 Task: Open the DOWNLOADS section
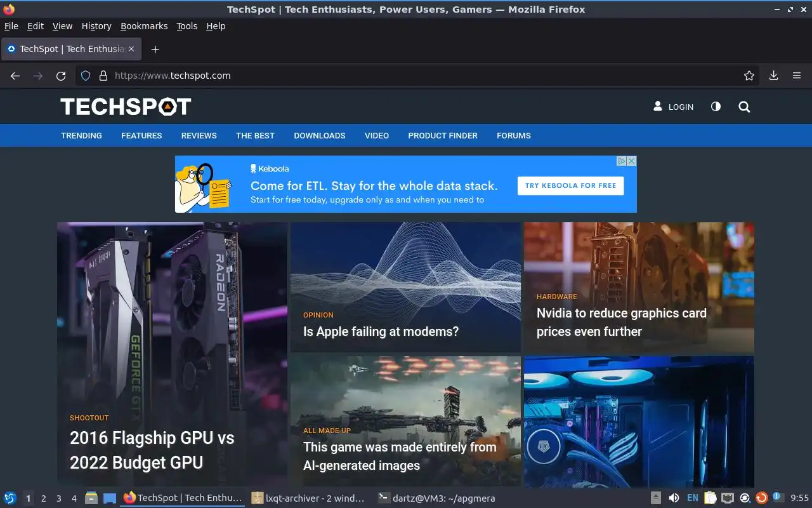320,135
